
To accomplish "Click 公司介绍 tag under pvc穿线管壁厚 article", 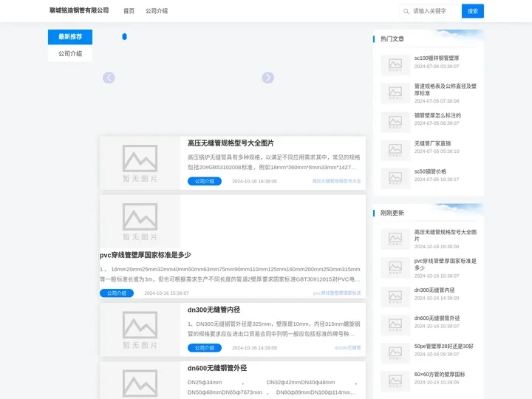I will coord(117,293).
